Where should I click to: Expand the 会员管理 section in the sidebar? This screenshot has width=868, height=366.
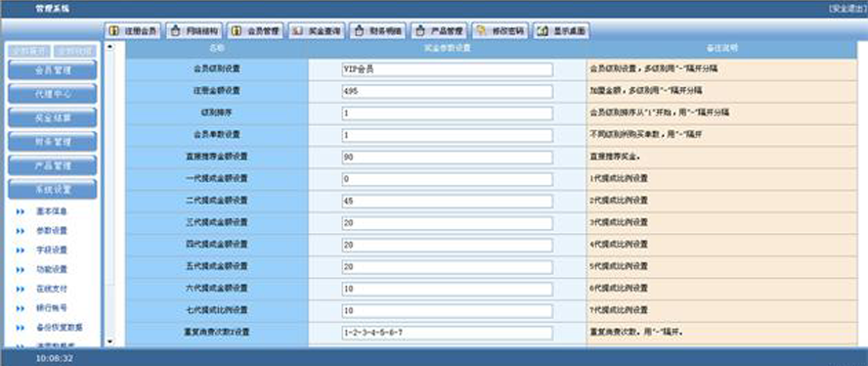click(x=53, y=69)
